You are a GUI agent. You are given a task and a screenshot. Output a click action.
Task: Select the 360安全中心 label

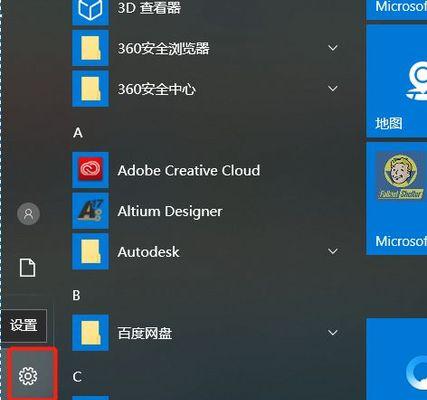tap(156, 89)
